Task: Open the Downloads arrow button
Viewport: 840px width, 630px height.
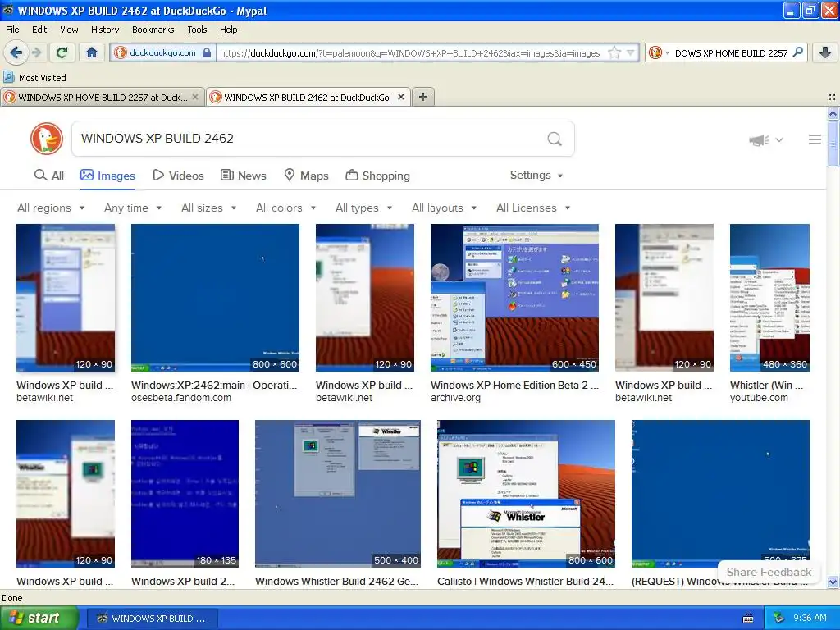Action: coord(825,52)
